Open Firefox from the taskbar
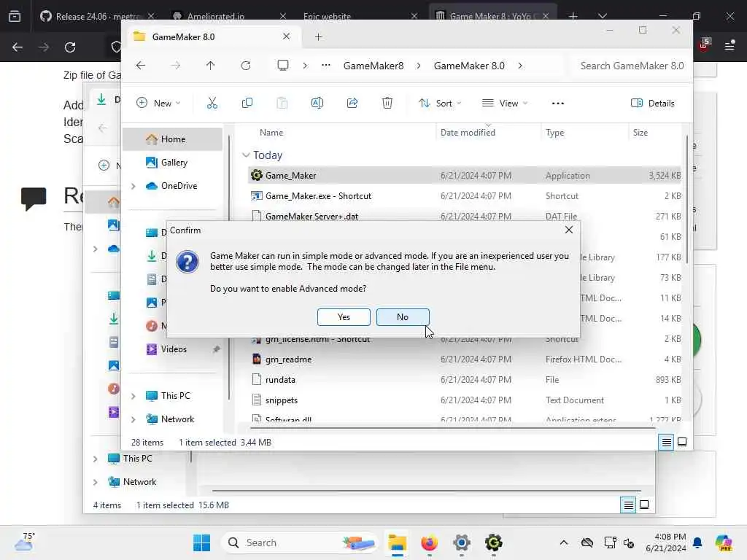 [429, 542]
